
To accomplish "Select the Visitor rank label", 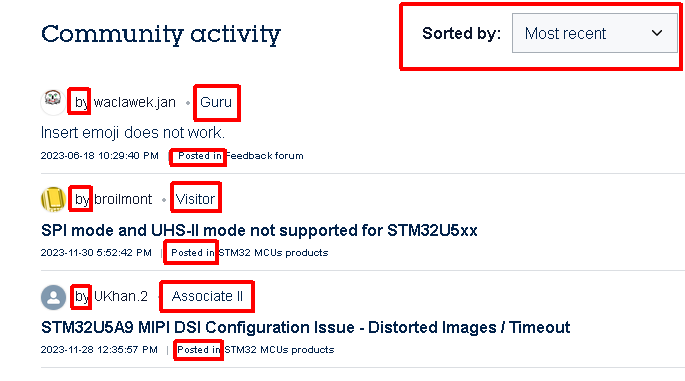I will point(195,199).
